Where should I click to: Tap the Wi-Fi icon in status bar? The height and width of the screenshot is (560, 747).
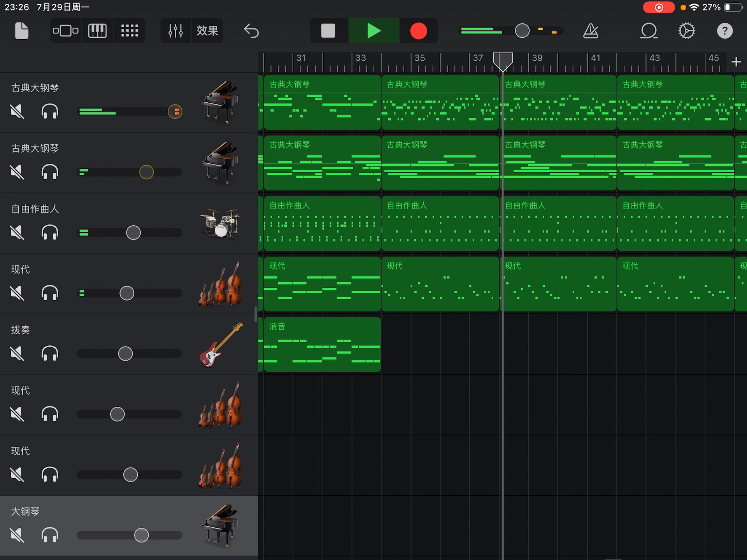[x=694, y=7]
